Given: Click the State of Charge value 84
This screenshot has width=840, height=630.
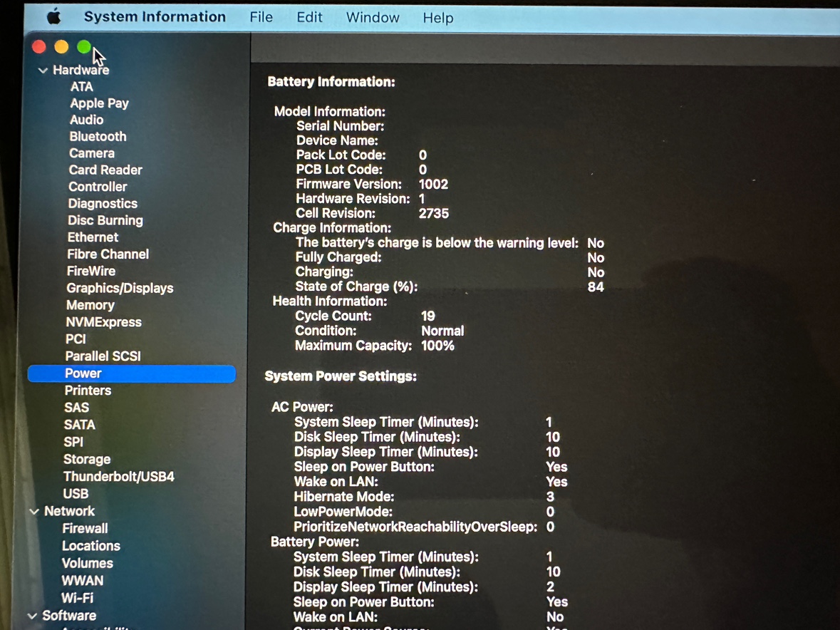Looking at the screenshot, I should click(596, 287).
